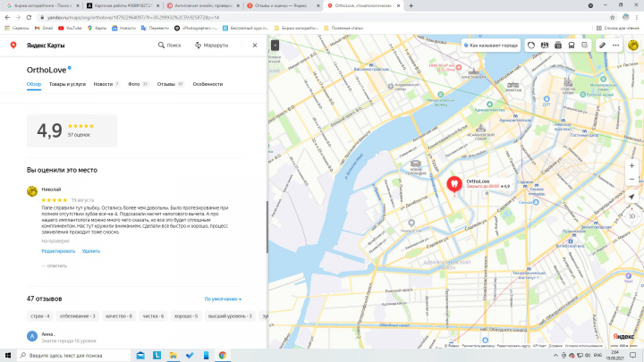Open the Поиск search in Yandex Maps
This screenshot has height=362, width=644.
click(170, 46)
